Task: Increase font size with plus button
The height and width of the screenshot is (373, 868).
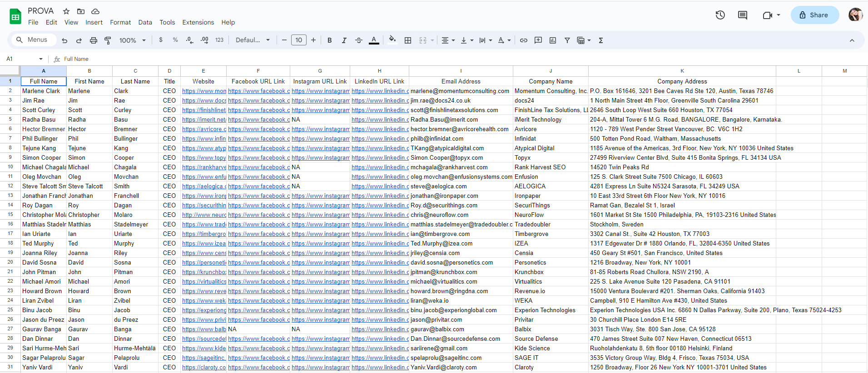Action: tap(313, 40)
